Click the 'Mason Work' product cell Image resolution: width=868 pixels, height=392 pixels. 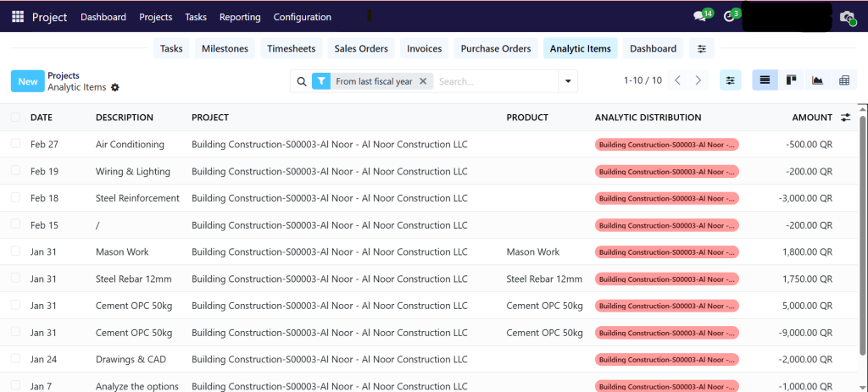click(x=533, y=251)
